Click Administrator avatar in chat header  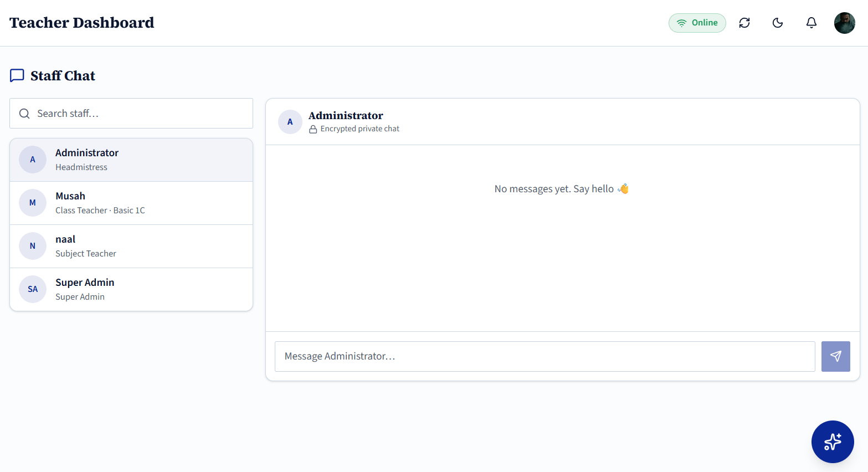(290, 122)
